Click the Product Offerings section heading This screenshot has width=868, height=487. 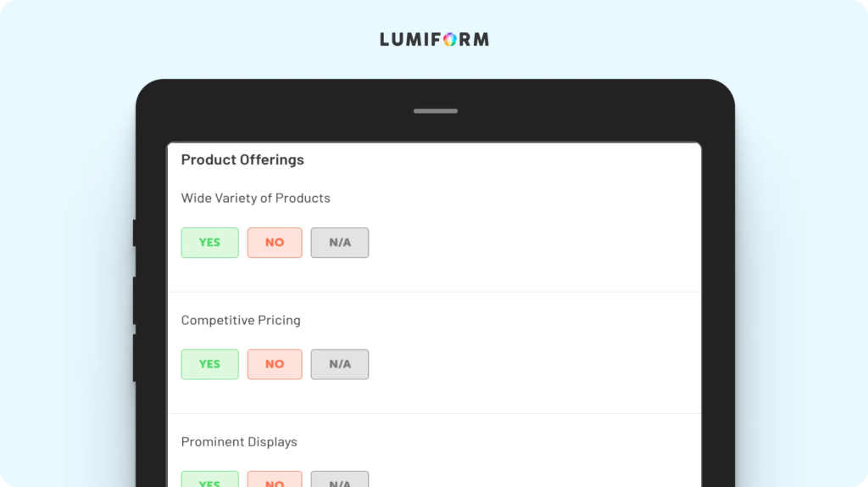242,160
